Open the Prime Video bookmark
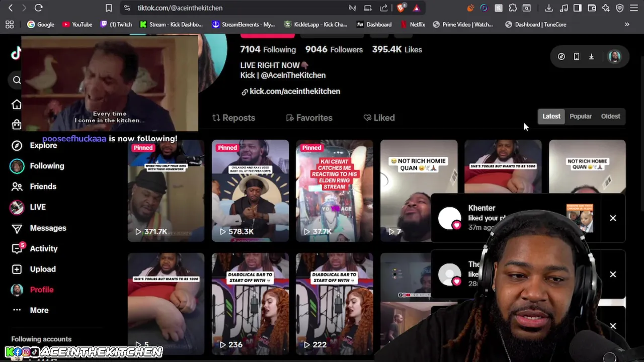The width and height of the screenshot is (644, 362). [463, 24]
